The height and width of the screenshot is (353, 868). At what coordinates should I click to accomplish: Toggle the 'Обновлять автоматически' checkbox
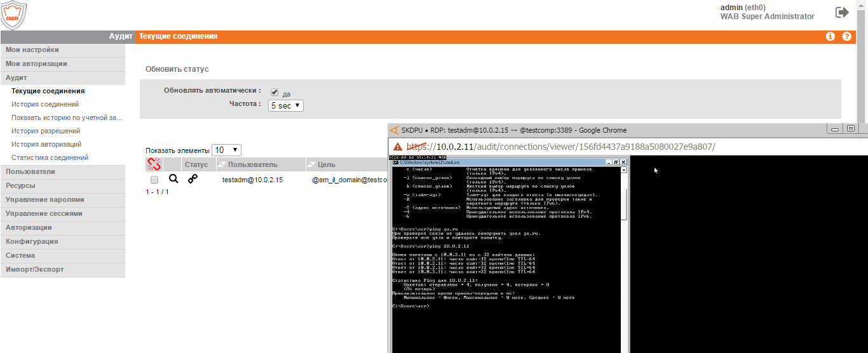[275, 92]
